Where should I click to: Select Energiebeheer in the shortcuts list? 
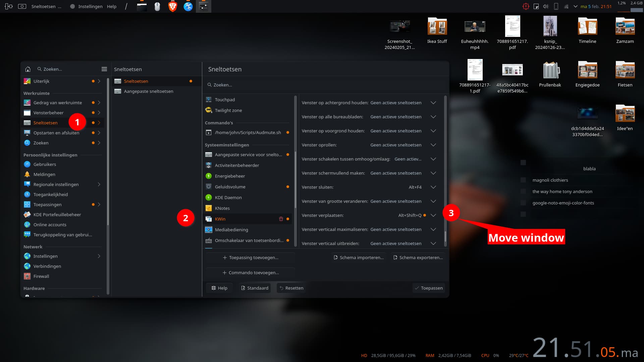(x=230, y=176)
